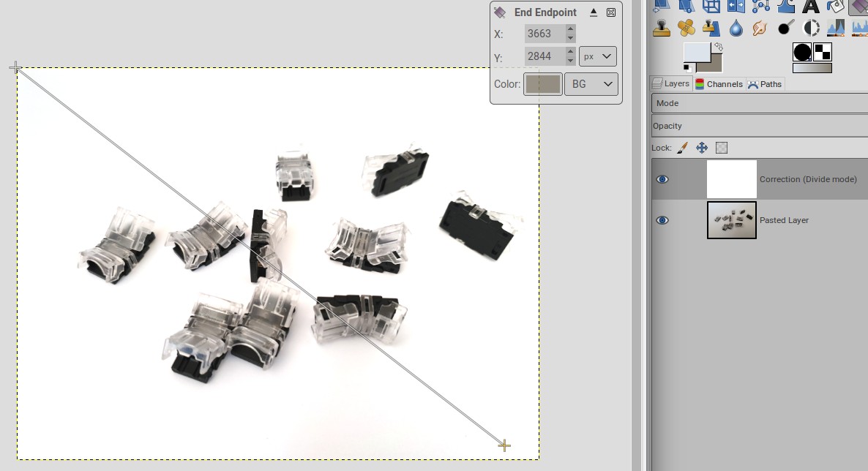Click the Correction (Divide mode) layer name
The height and width of the screenshot is (471, 868).
[x=808, y=179]
